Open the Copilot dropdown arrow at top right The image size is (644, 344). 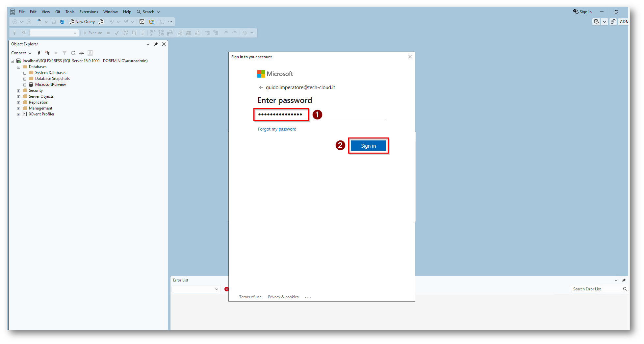coord(605,22)
